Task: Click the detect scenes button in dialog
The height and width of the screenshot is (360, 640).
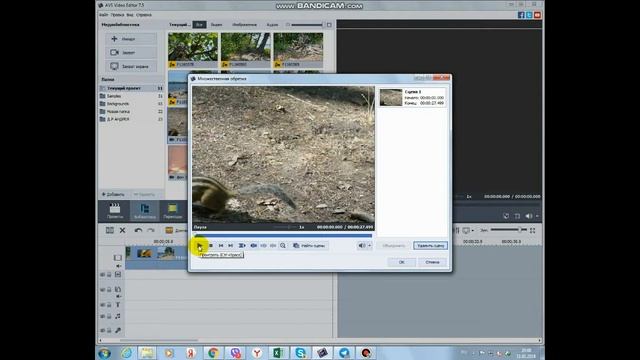Action: tap(309, 246)
